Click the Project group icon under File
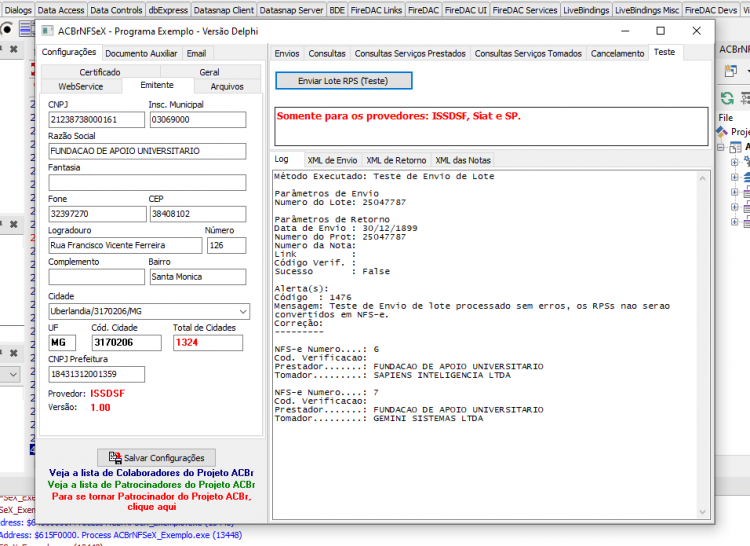Image resolution: width=750 pixels, height=546 pixels. (x=722, y=131)
